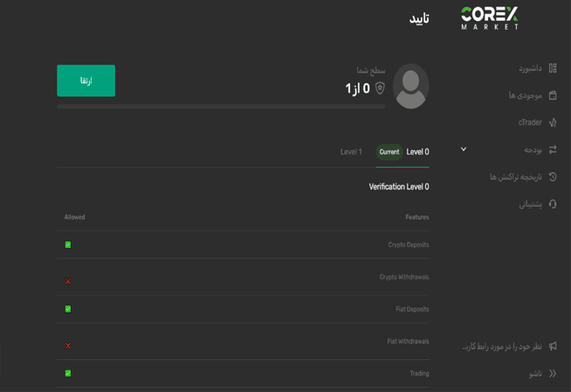Viewport: 571px width, 392px height.
Task: Click the Current badge
Action: pos(389,152)
